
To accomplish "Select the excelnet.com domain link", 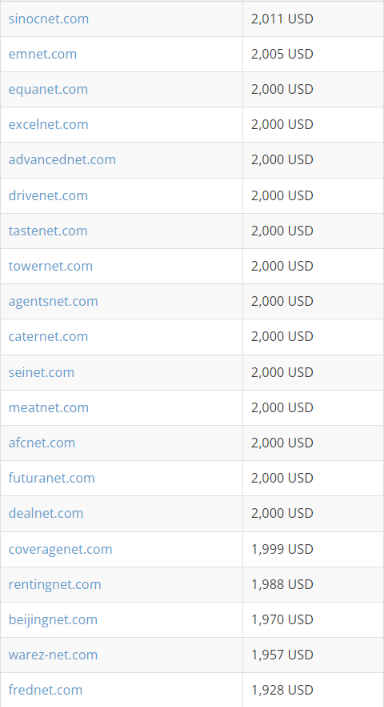I will click(x=48, y=124).
